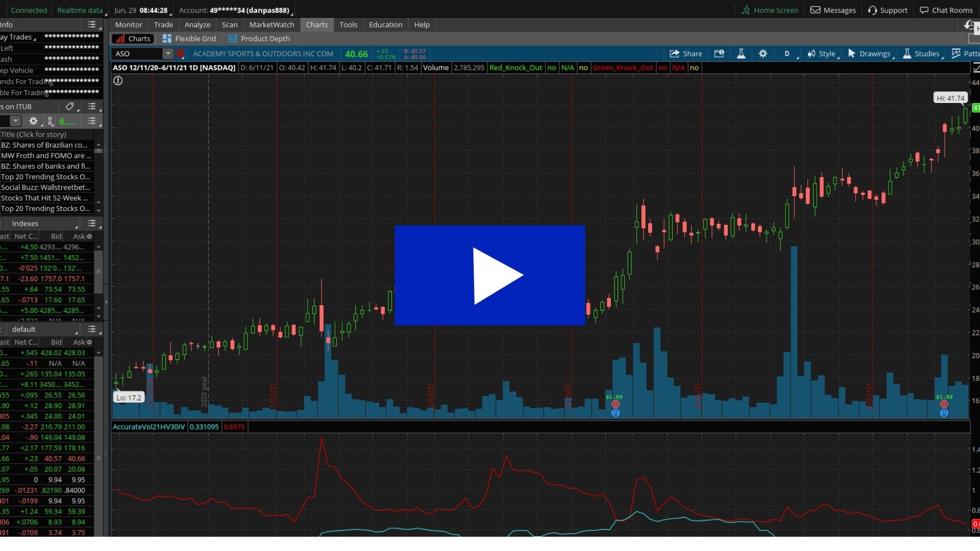
Task: Click the news tag icon beside ITUB
Action: pos(69,107)
